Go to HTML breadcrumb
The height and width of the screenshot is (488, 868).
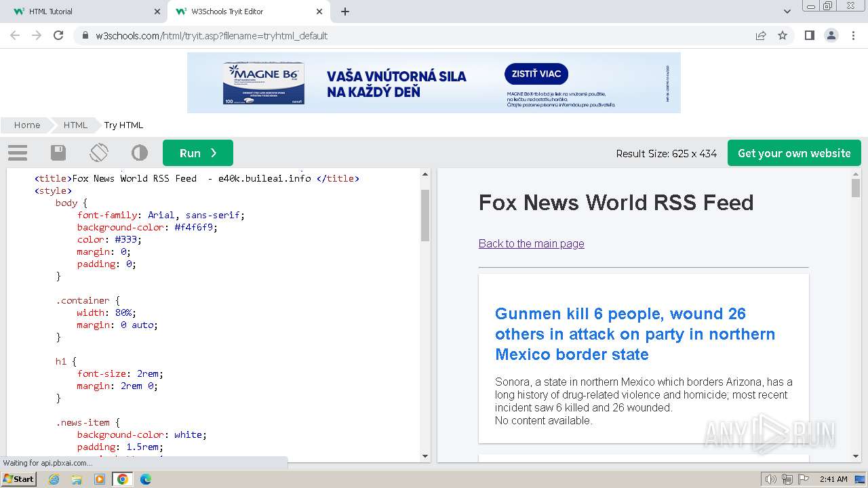75,125
